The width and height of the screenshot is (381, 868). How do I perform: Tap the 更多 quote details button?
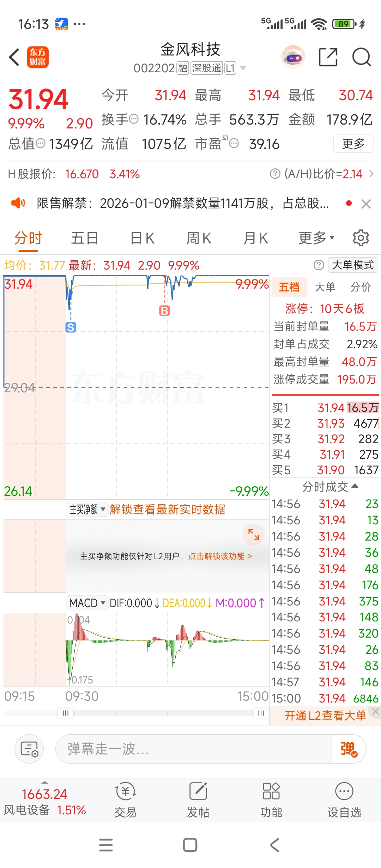353,144
